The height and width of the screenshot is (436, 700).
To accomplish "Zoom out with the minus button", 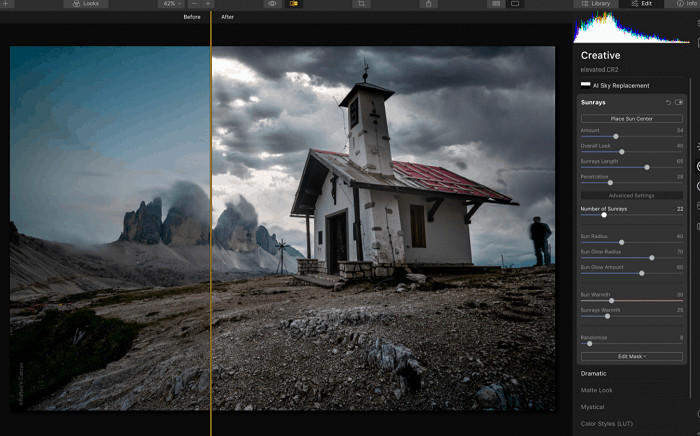I will point(194,4).
